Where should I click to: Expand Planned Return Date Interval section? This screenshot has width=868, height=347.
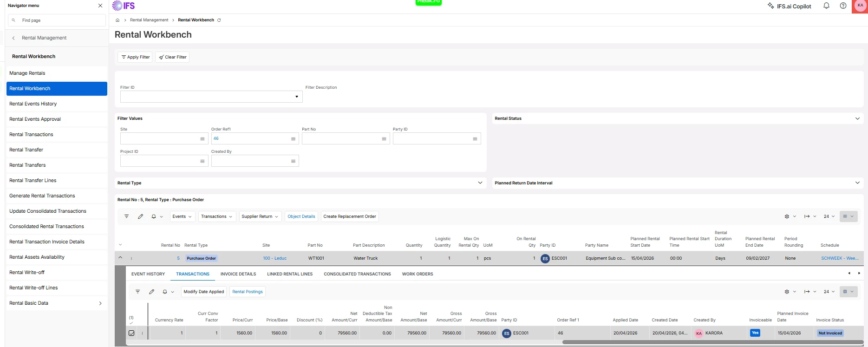857,183
